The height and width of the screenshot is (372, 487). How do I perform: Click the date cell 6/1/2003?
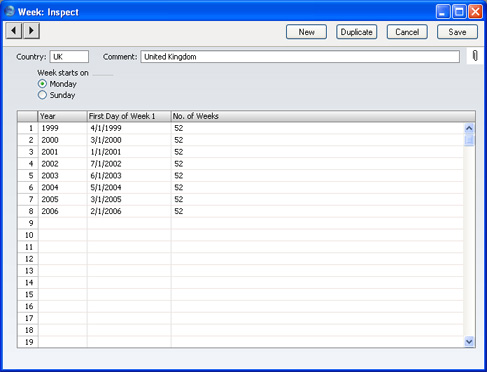129,176
